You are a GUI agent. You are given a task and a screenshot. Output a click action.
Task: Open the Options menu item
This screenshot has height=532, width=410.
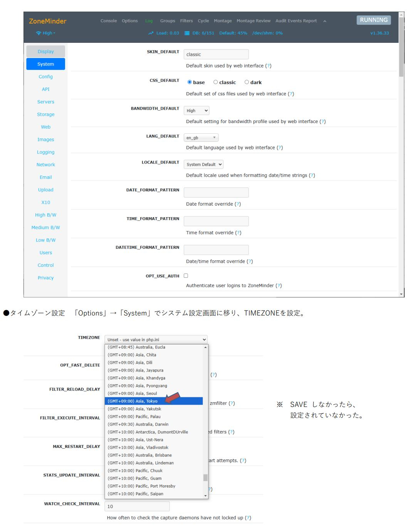pyautogui.click(x=130, y=21)
